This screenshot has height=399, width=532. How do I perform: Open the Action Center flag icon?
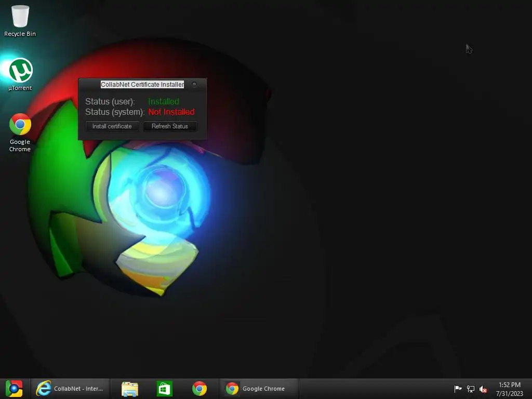point(458,389)
